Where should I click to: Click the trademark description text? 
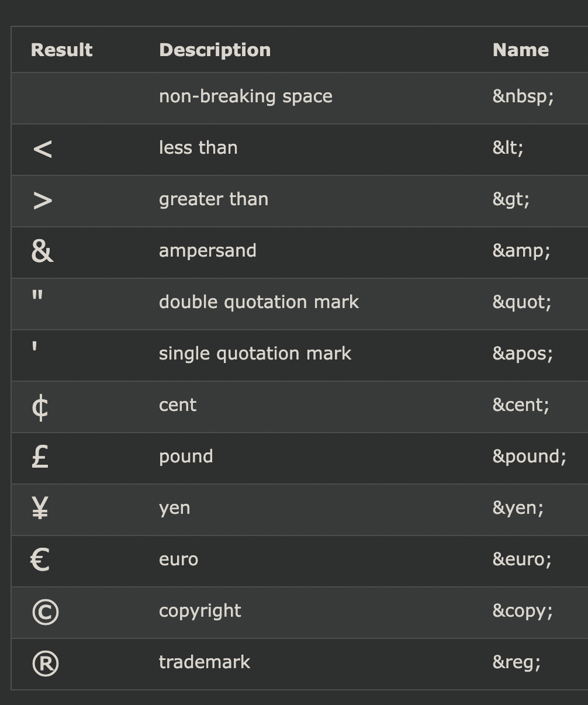[204, 662]
